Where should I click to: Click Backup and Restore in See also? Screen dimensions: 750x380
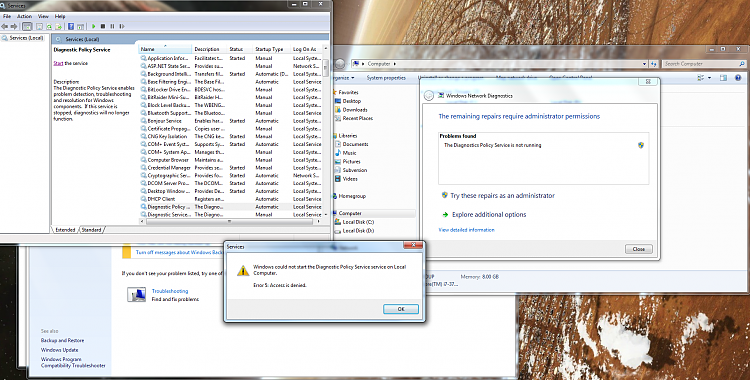coord(62,340)
